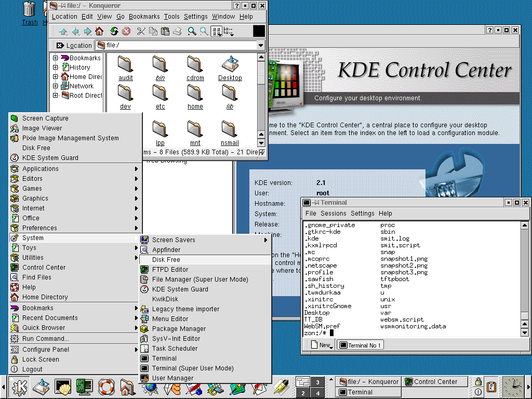Screen dimensions: 532x399
Task: Click the Home button in Konqueror toolbar
Action: click(x=99, y=32)
